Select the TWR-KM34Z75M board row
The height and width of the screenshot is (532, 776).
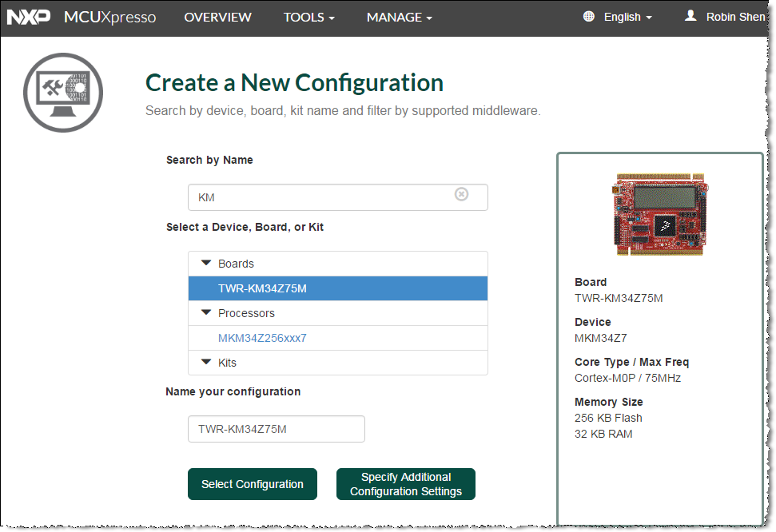tap(338, 288)
